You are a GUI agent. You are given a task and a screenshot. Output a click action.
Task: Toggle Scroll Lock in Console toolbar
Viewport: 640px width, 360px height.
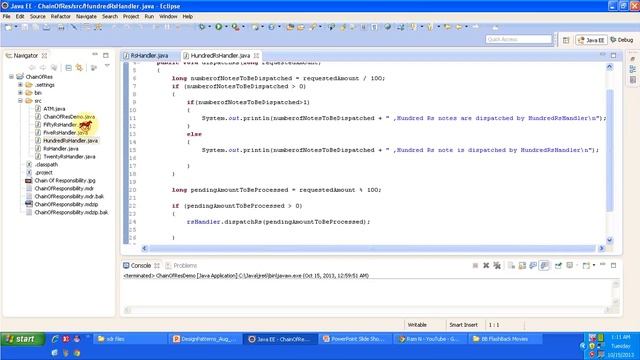pyautogui.click(x=522, y=266)
